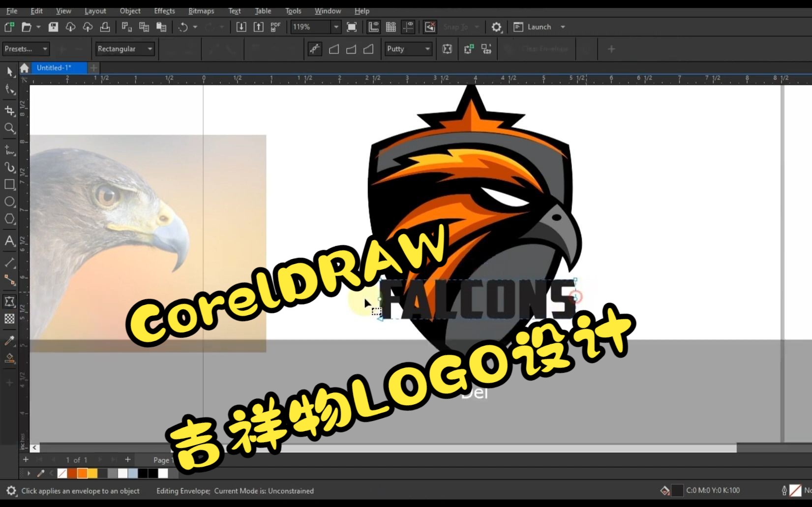Select the Envelope tool in toolbox
The image size is (812, 507).
[9, 301]
